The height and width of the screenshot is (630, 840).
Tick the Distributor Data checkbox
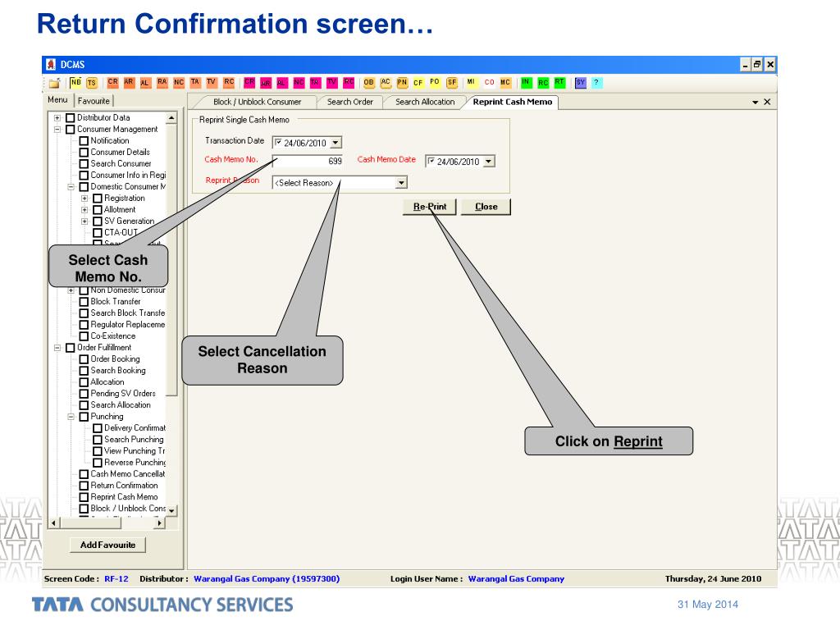(x=71, y=118)
